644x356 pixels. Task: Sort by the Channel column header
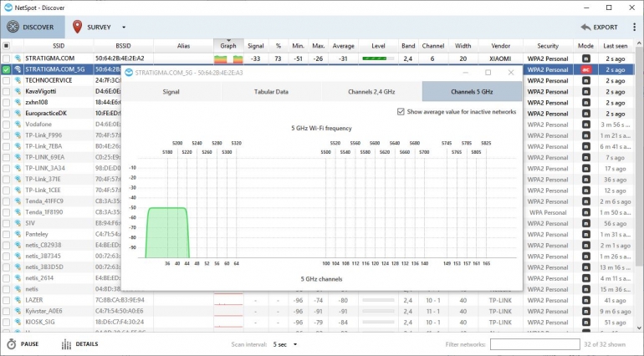tap(433, 46)
